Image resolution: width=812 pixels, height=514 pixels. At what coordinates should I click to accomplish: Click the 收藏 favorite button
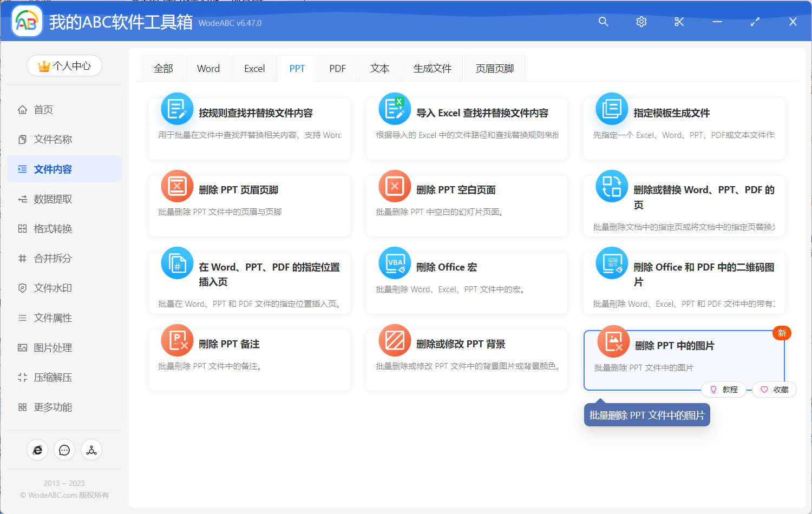point(774,390)
